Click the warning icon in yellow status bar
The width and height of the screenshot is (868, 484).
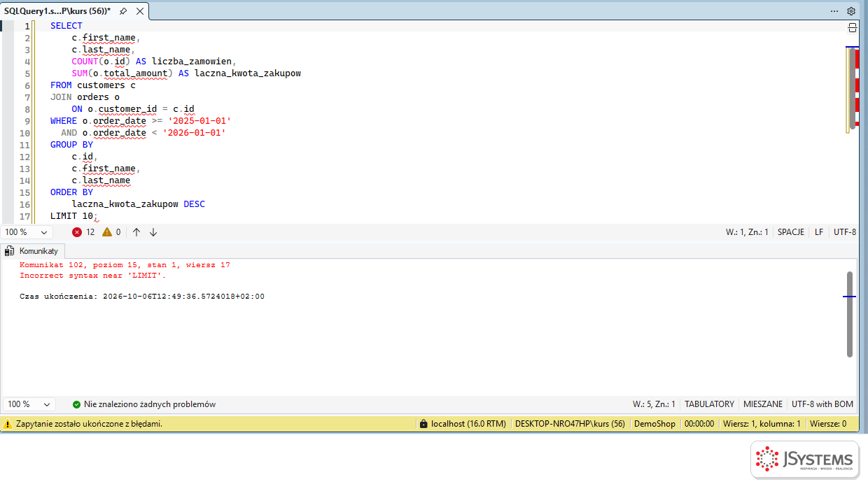pyautogui.click(x=8, y=424)
